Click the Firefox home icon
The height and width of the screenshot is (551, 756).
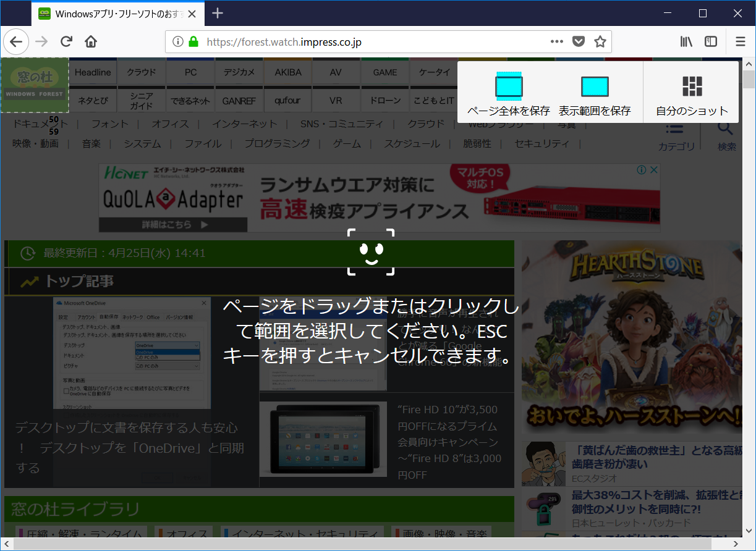(x=91, y=41)
